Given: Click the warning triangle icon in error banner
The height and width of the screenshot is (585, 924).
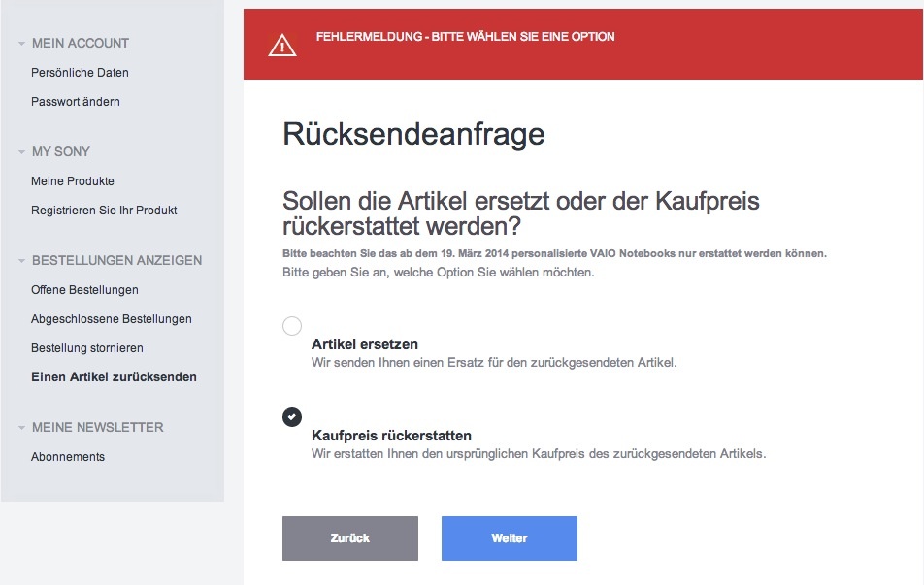Looking at the screenshot, I should 281,45.
